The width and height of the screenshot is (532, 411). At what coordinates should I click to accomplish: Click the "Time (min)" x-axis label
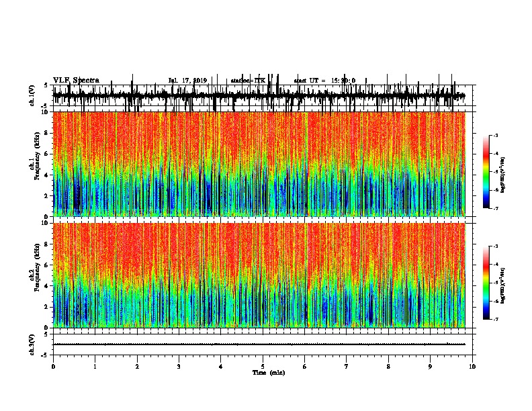point(269,373)
